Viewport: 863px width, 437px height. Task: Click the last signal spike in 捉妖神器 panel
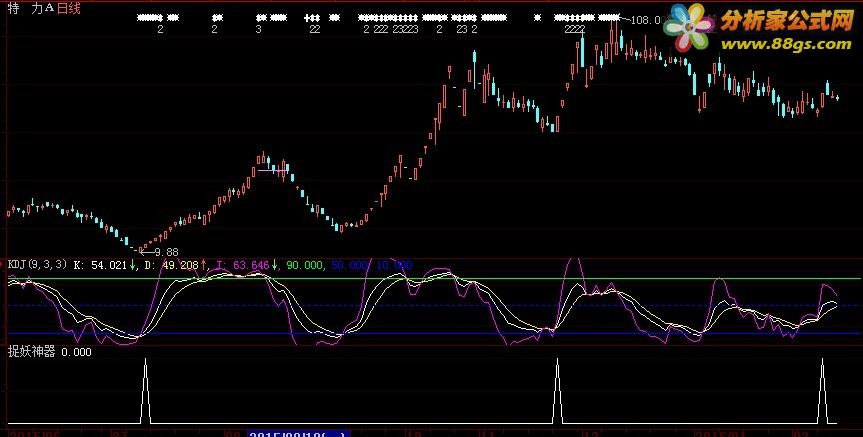[823, 390]
